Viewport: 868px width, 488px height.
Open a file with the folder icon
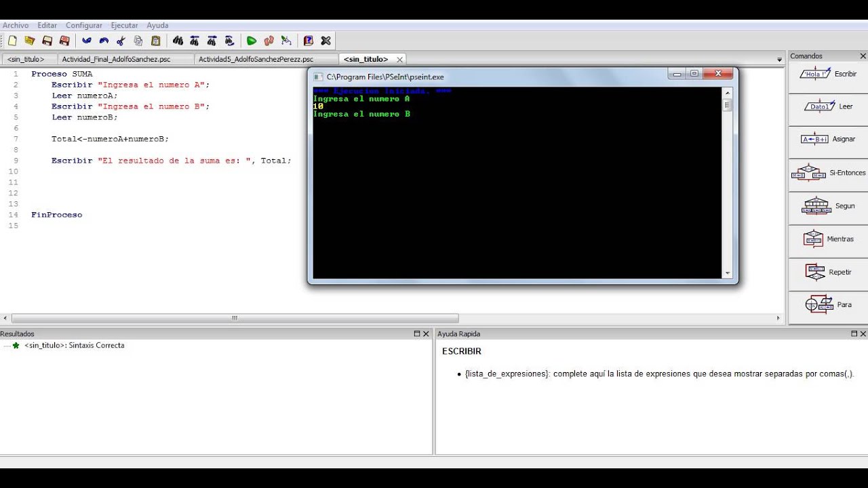pos(30,41)
